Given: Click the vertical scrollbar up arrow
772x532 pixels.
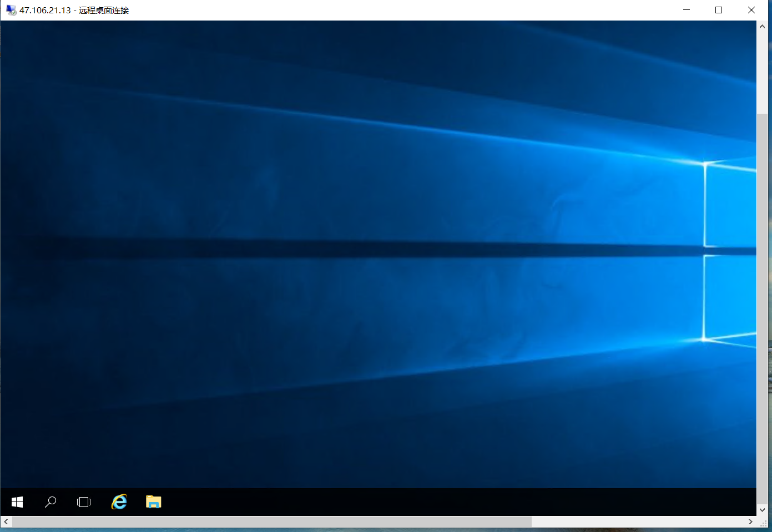Looking at the screenshot, I should point(763,26).
